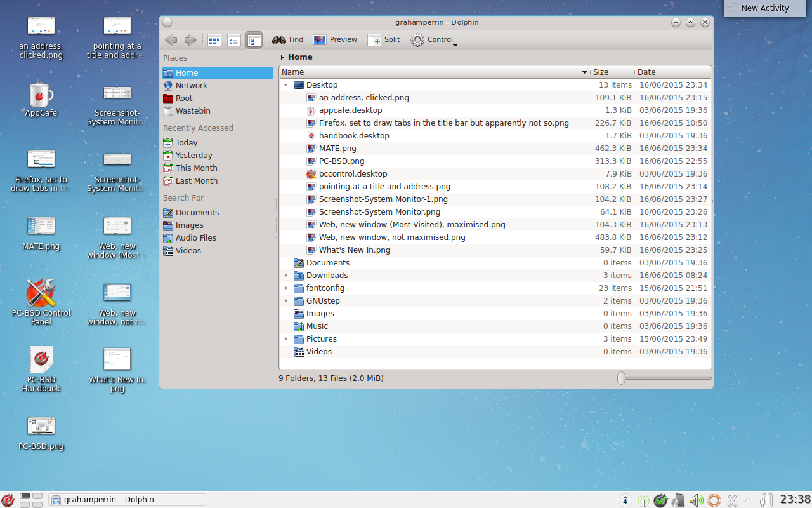812x508 pixels.
Task: Select the Details view mode icon
Action: [x=254, y=40]
